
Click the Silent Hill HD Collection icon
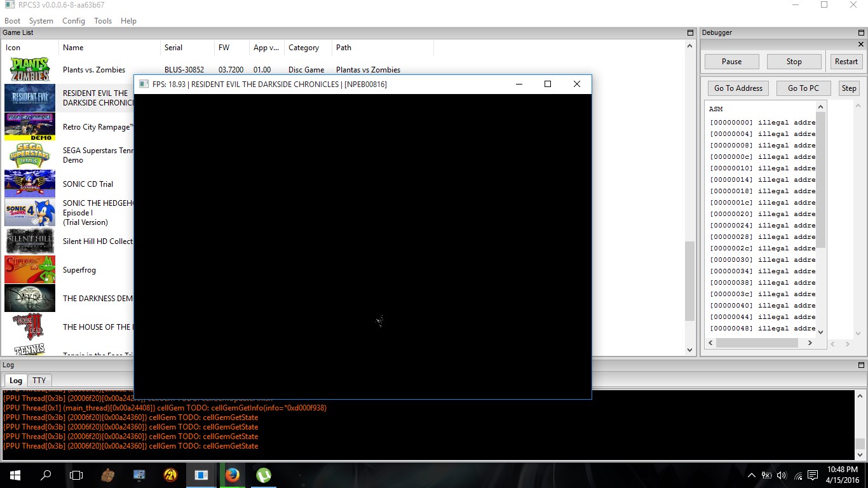pos(30,241)
